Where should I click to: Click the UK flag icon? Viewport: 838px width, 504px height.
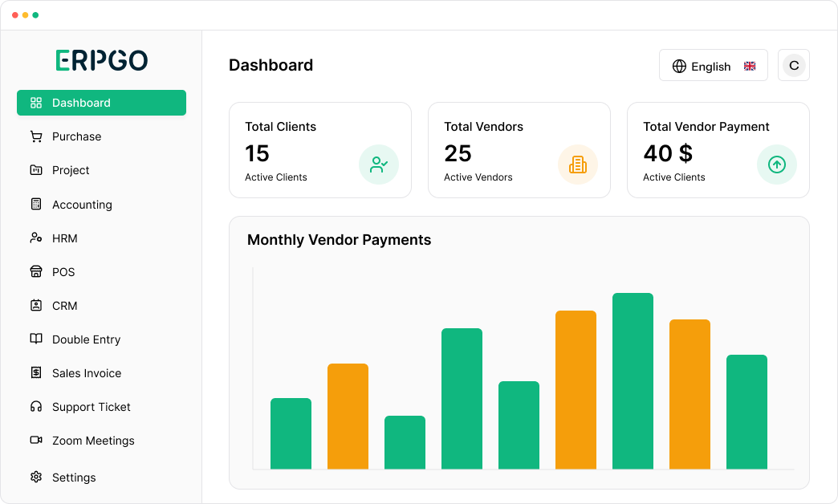[750, 67]
